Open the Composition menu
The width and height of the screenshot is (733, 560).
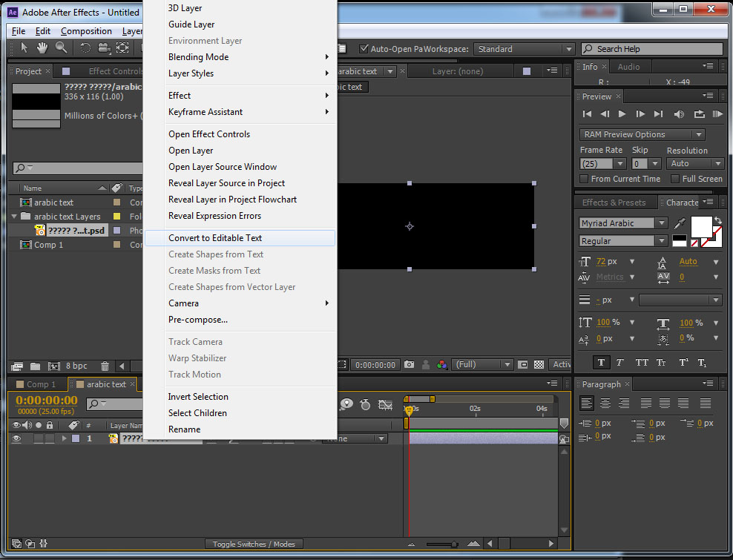pos(86,31)
